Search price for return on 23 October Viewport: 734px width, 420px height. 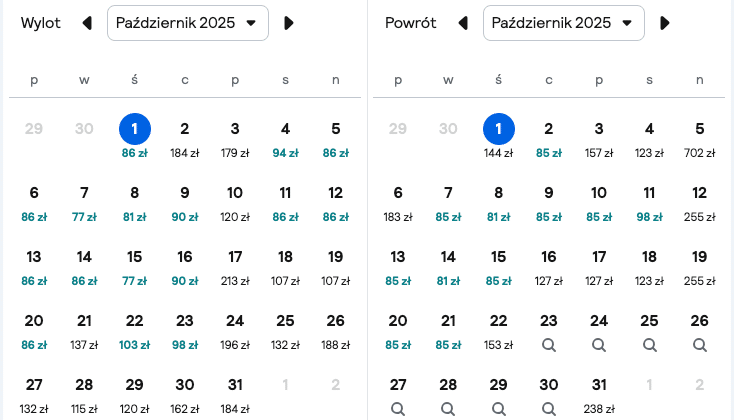tap(549, 345)
